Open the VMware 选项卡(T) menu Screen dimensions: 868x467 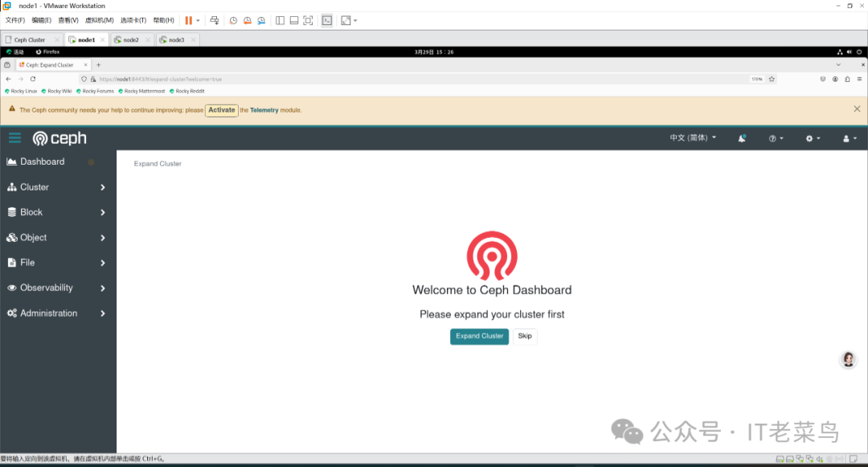[x=133, y=20]
